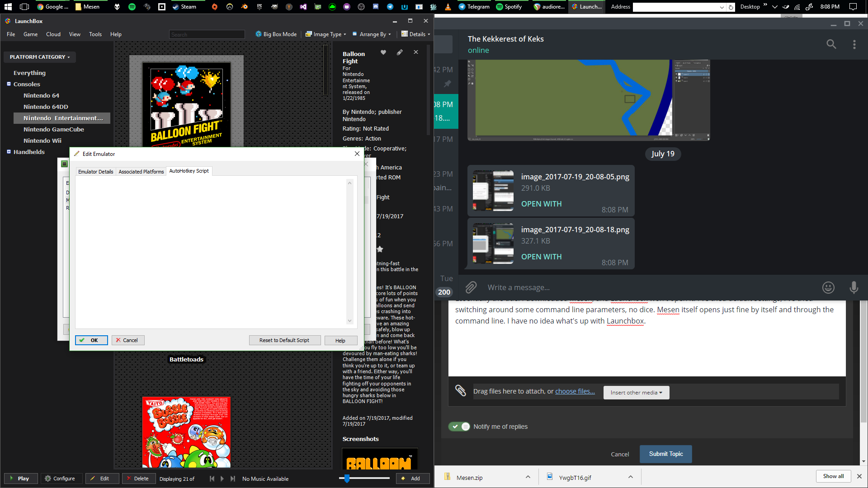The width and height of the screenshot is (868, 488).
Task: Click the Submit Topic button
Action: [665, 454]
